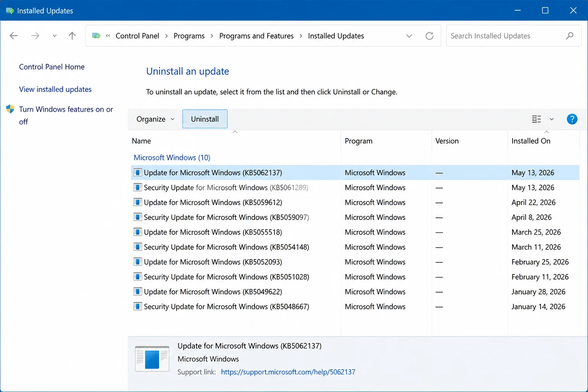Expand chevron after Programs and Features
Image resolution: width=588 pixels, height=392 pixels.
coord(301,36)
